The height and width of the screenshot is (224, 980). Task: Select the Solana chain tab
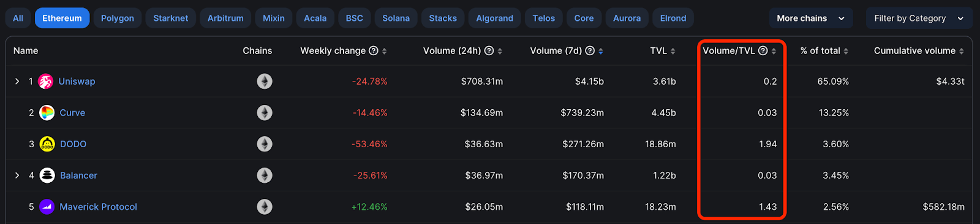[x=396, y=18]
